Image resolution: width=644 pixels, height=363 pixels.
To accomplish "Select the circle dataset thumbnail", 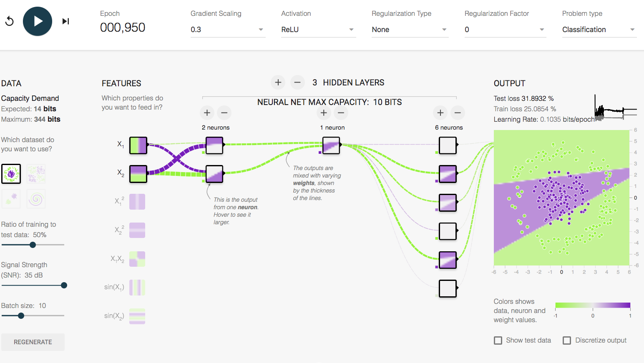I will pos(11,174).
